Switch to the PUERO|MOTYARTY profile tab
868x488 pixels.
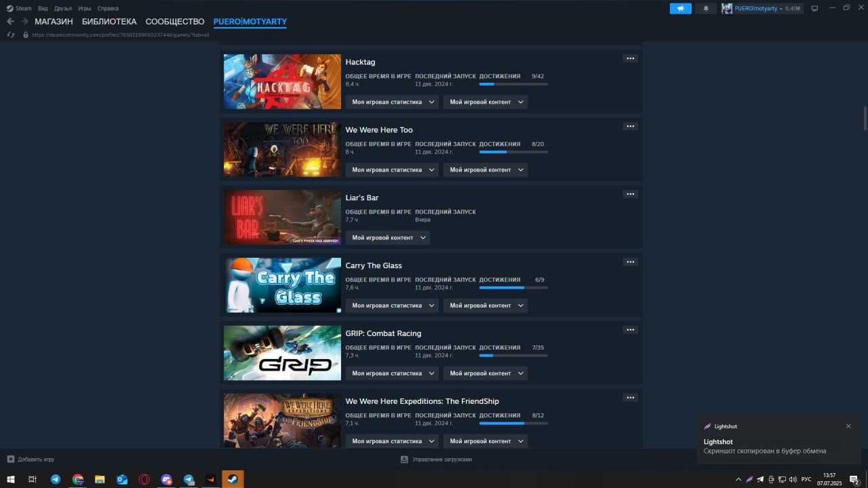(250, 22)
